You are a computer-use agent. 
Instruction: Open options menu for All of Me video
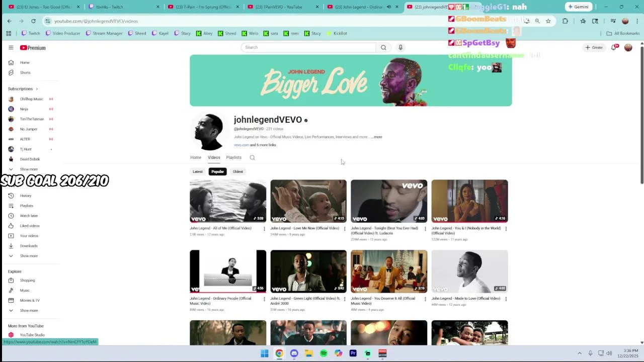[264, 229]
